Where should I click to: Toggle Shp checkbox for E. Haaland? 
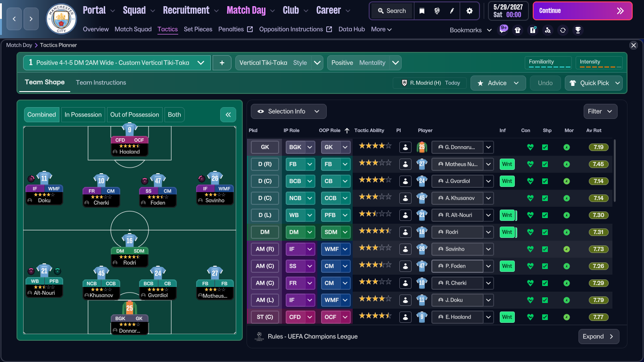pyautogui.click(x=545, y=317)
